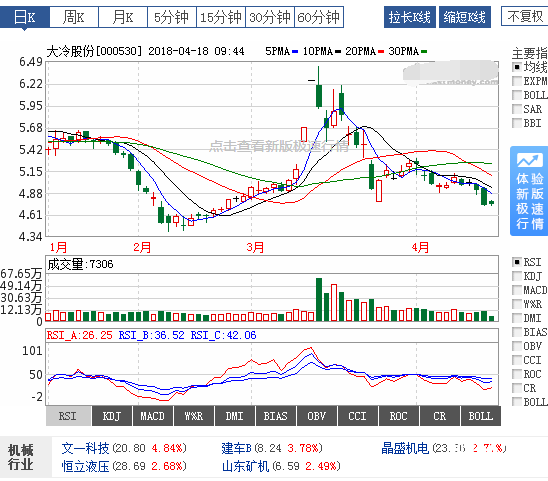This screenshot has width=548, height=481.
Task: Show the 60分钟 chart tab
Action: 319,17
